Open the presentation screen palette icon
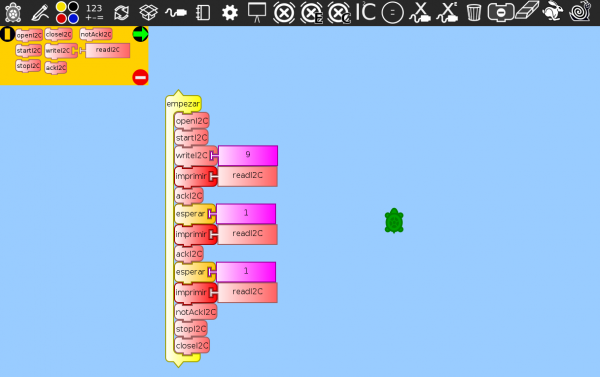The height and width of the screenshot is (377, 600). 257,12
